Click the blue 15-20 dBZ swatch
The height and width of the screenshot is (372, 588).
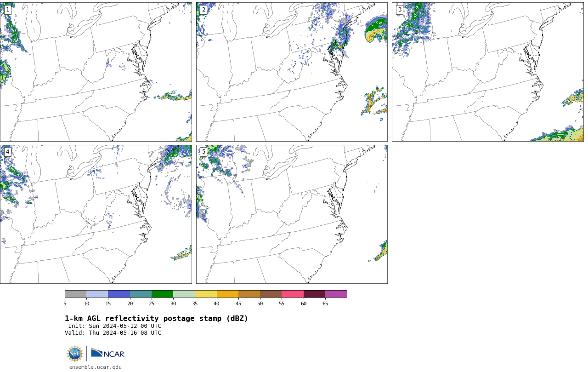pos(119,294)
